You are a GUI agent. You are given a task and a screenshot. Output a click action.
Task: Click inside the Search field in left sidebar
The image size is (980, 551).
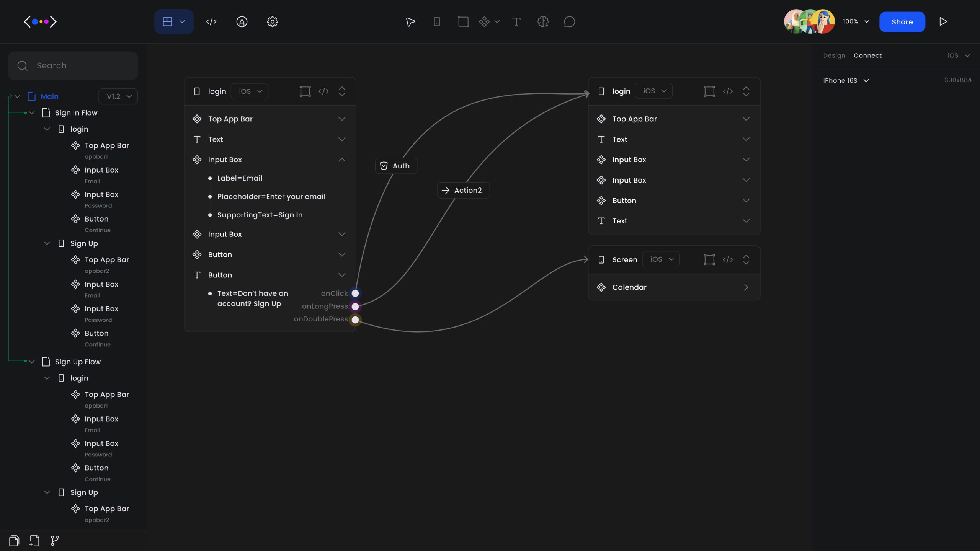73,65
